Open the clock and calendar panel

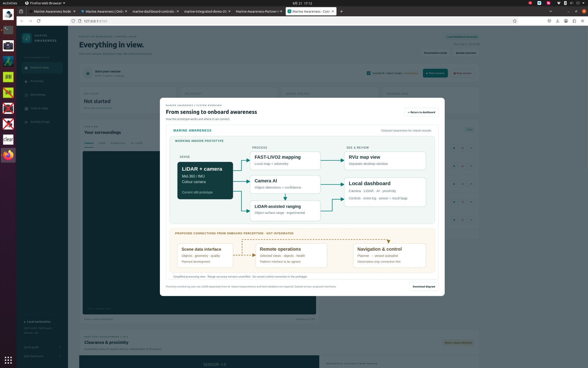coord(302,3)
